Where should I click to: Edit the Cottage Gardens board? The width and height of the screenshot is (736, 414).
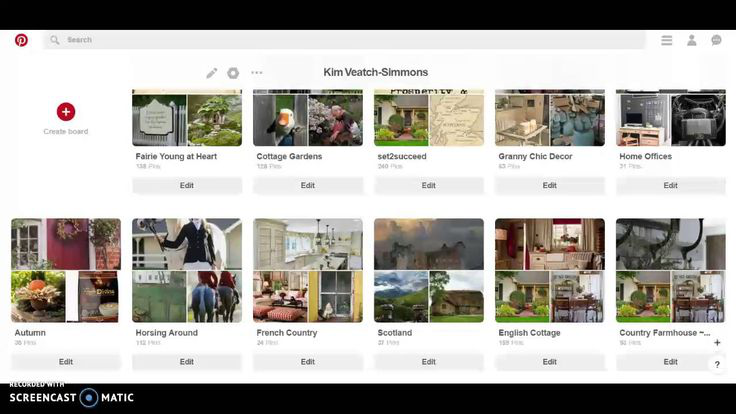308,185
